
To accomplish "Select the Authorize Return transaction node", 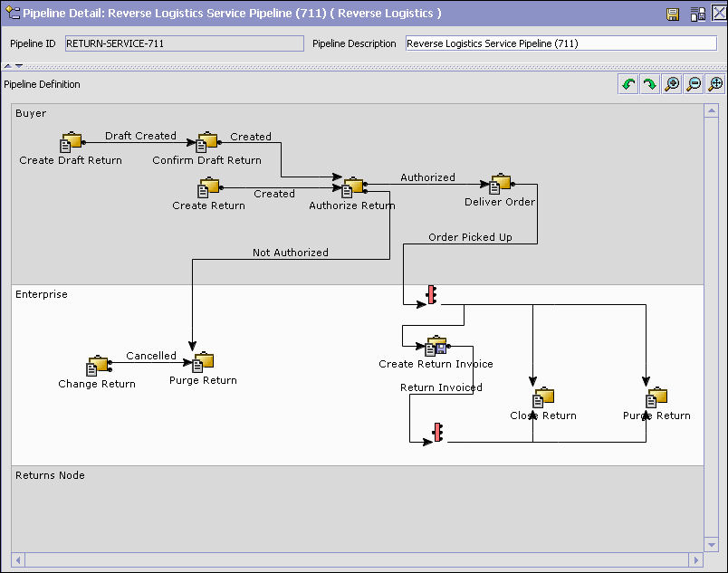I will [x=353, y=187].
